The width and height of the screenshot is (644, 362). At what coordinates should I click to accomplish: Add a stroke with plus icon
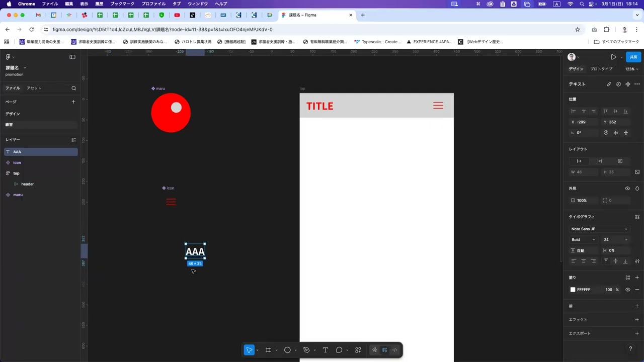click(x=637, y=306)
